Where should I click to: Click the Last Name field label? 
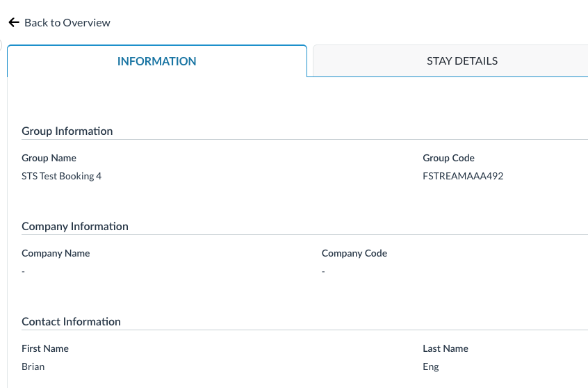(x=446, y=348)
